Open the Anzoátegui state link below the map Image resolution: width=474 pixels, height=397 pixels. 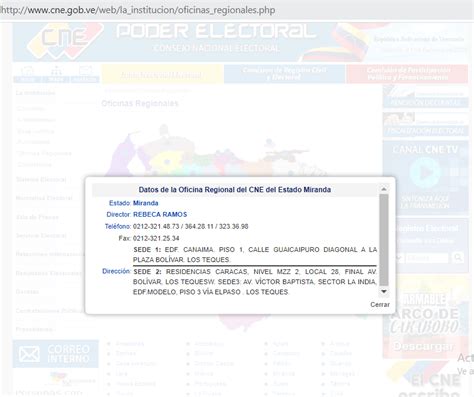209,343
